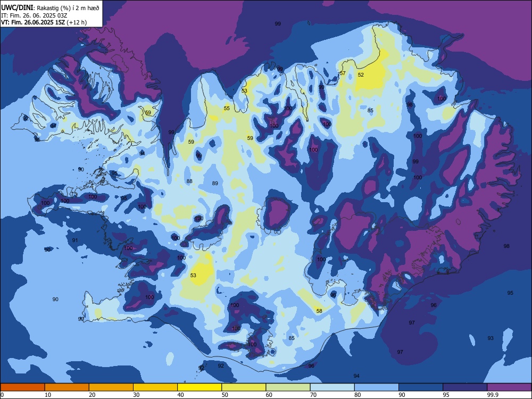This screenshot has height=399, width=532.
Task: Pick the bright yellow 40–50 legend swatch
Action: [199, 387]
